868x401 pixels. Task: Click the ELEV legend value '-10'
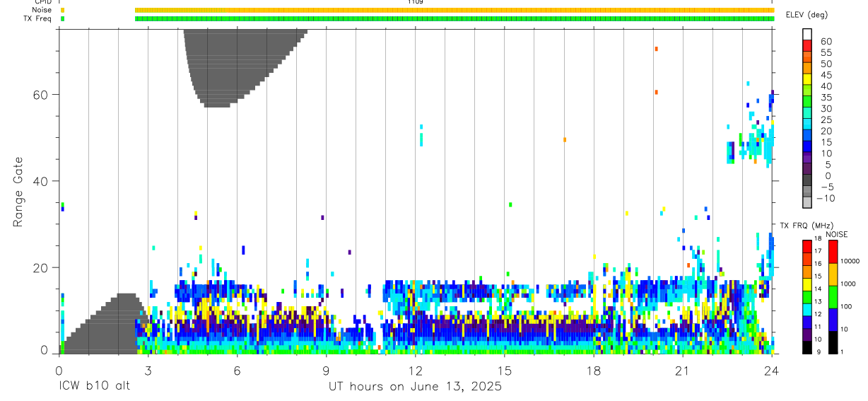click(824, 198)
